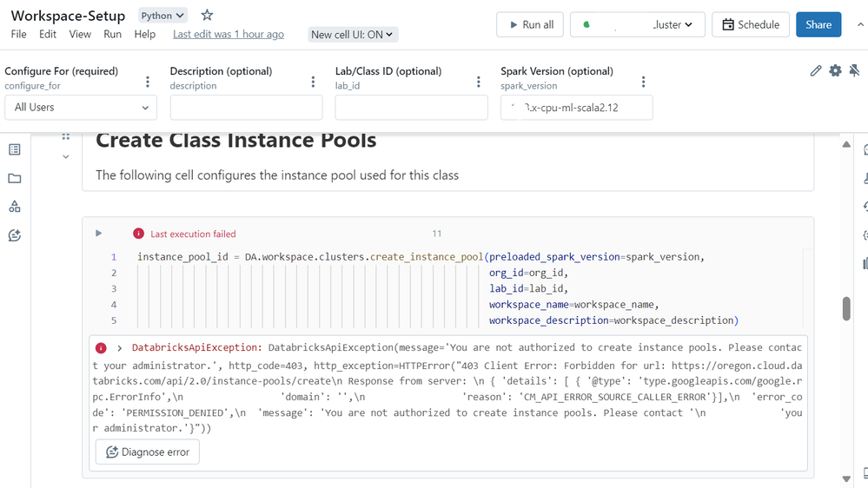Open the Assistant icon in left sidebar
This screenshot has height=488, width=868.
(x=15, y=235)
